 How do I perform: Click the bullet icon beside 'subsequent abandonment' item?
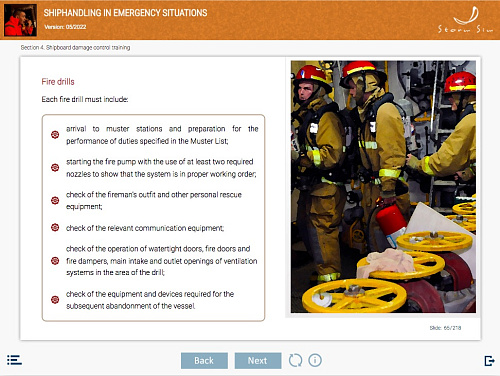point(55,300)
